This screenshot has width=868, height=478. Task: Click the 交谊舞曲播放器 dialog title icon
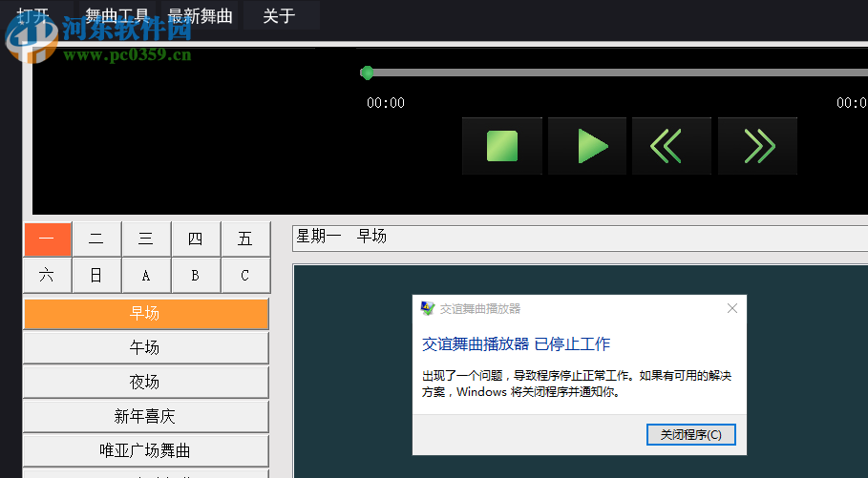428,308
